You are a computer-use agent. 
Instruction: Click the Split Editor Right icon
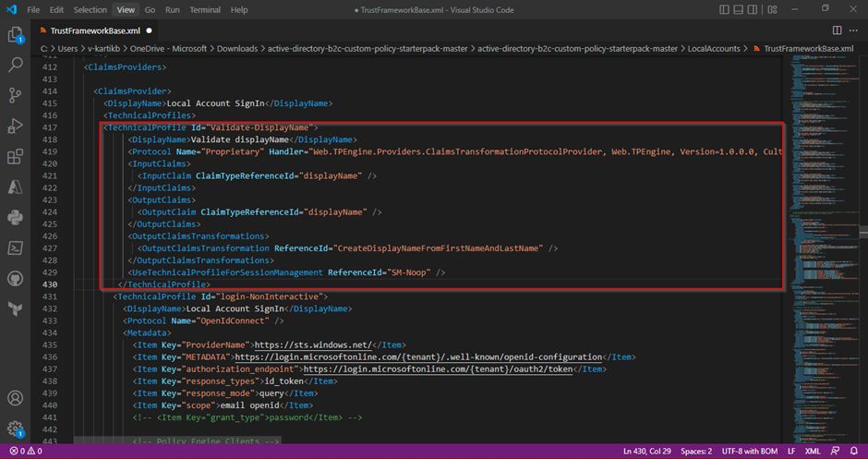837,30
